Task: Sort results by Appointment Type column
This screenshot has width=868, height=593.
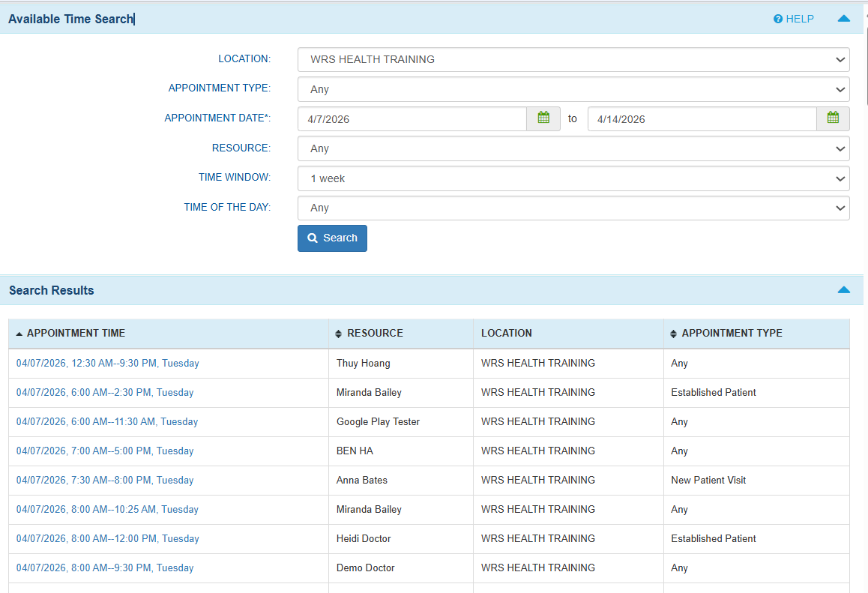Action: 732,334
